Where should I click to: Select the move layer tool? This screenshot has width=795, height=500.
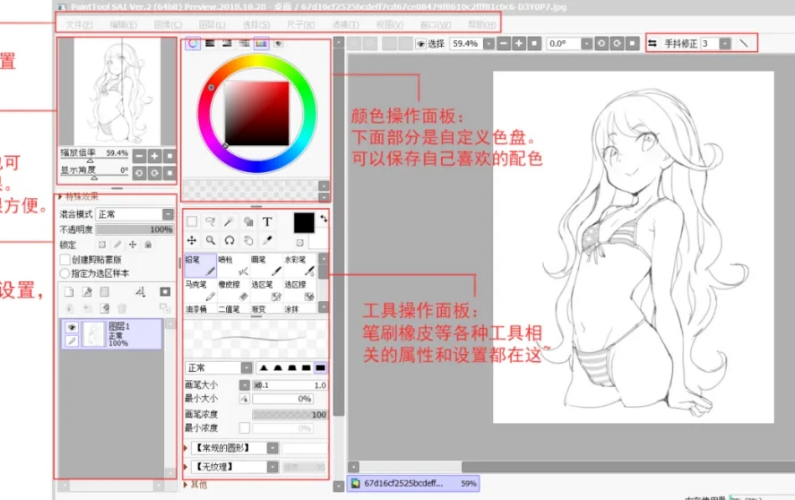pyautogui.click(x=192, y=240)
